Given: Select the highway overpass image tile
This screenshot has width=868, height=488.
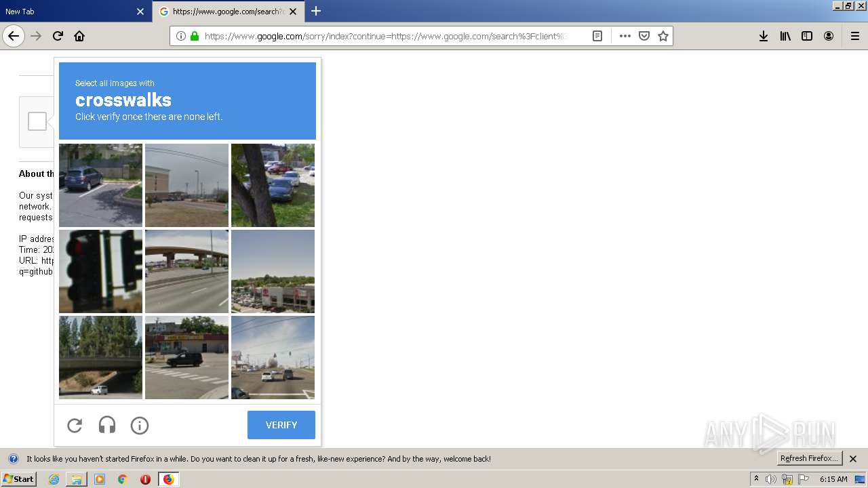Looking at the screenshot, I should tap(186, 271).
